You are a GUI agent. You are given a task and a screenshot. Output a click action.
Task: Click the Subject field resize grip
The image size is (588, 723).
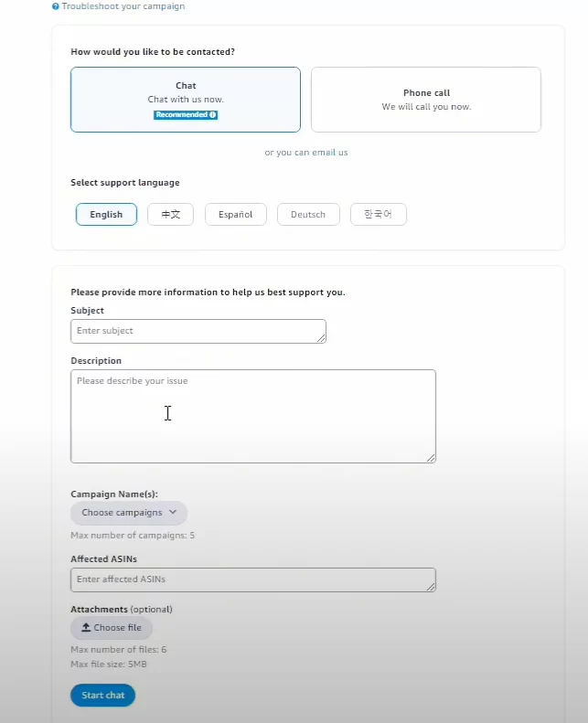321,338
